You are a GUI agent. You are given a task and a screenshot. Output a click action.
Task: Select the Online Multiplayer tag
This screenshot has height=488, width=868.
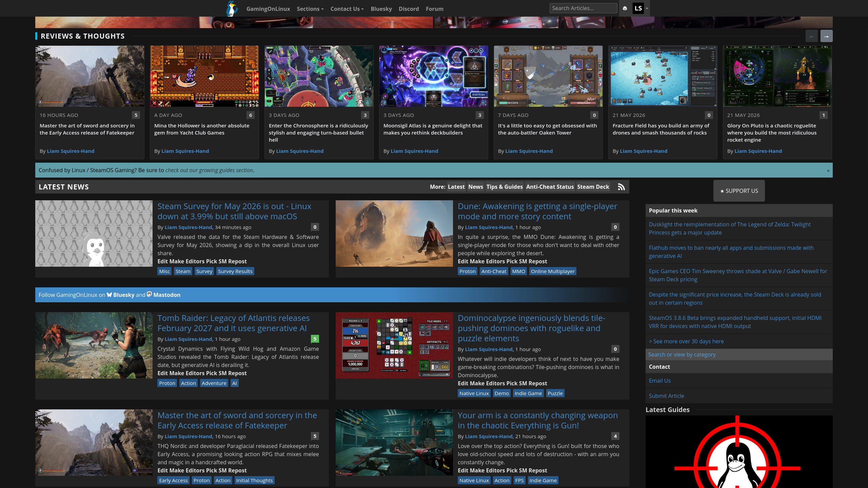coord(553,271)
